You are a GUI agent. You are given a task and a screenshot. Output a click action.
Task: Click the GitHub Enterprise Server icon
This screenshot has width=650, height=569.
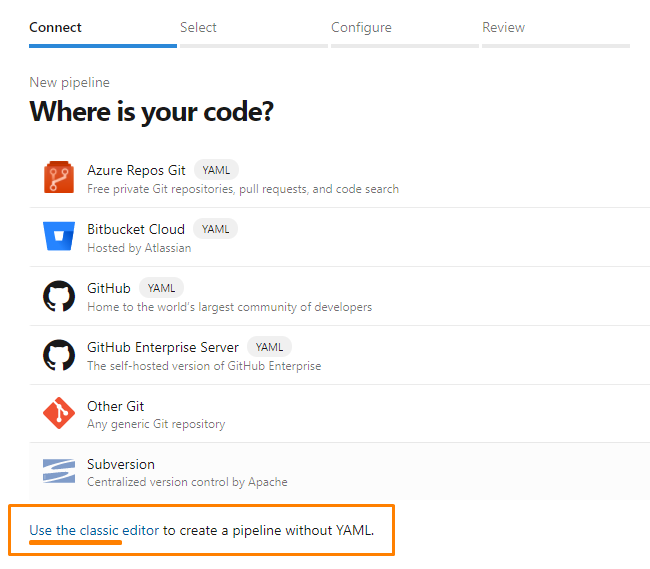(x=59, y=355)
